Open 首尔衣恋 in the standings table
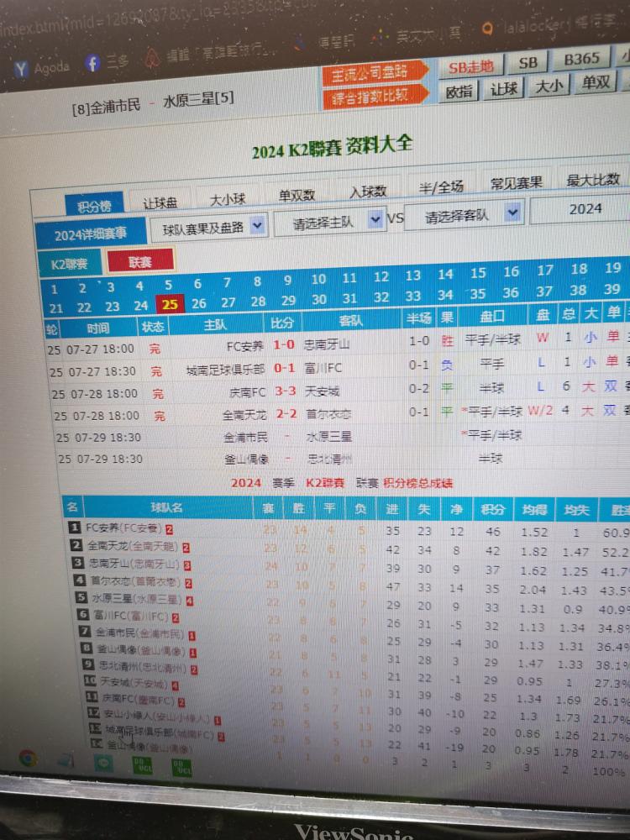 (135, 582)
